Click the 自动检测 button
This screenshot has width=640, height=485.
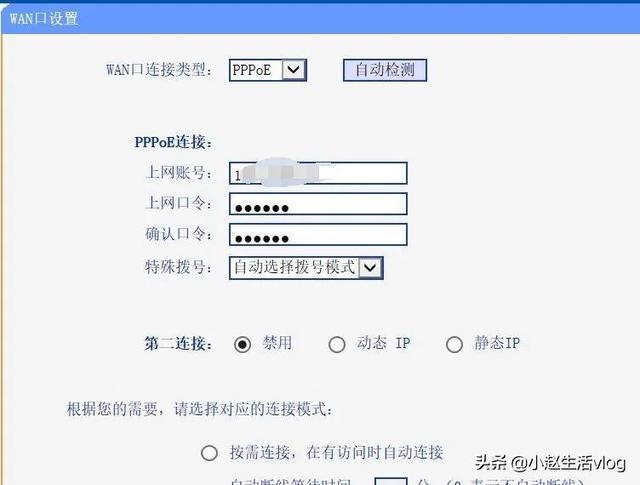(x=385, y=70)
